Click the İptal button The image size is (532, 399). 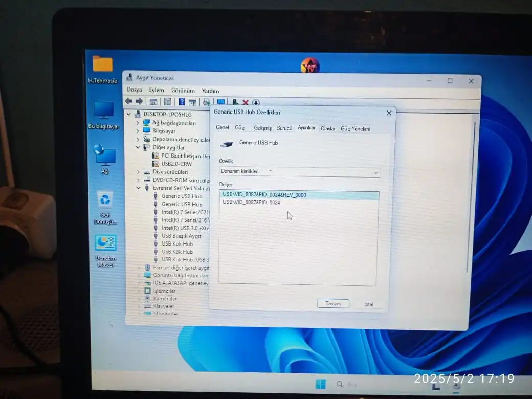[368, 304]
